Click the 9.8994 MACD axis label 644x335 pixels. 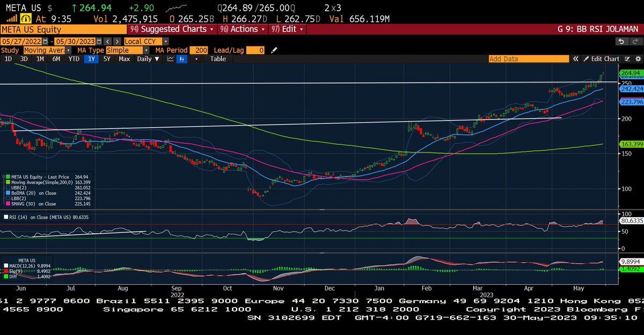pyautogui.click(x=631, y=262)
